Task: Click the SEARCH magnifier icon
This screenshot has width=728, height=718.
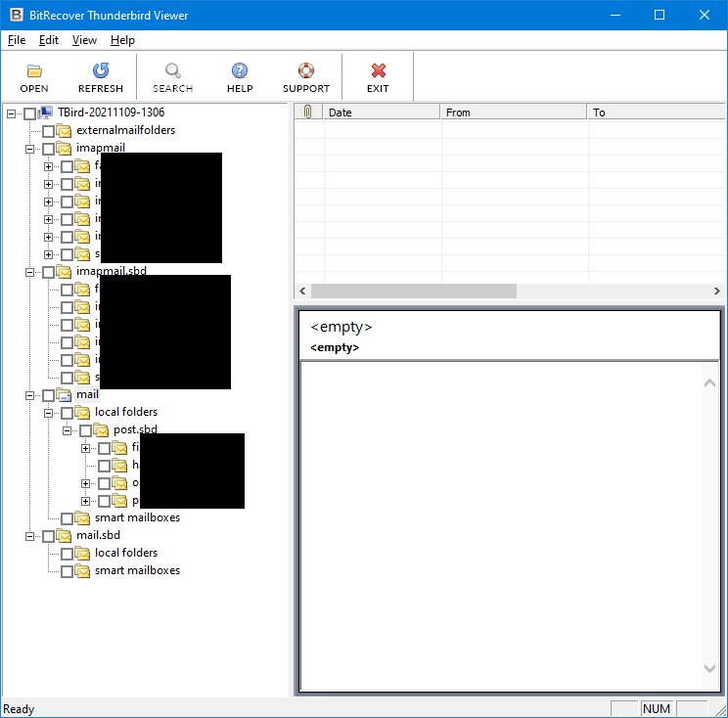Action: [x=173, y=70]
